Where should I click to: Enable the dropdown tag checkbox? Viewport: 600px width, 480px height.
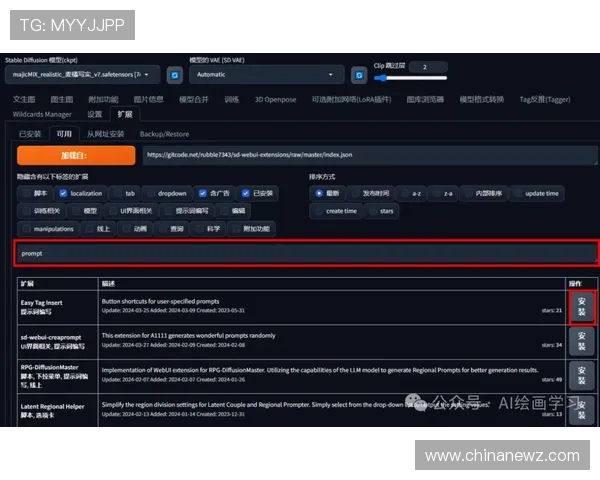[x=152, y=193]
